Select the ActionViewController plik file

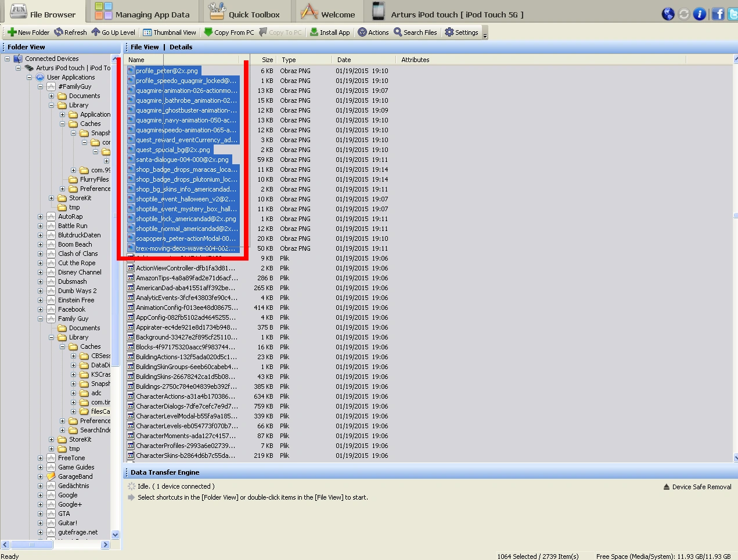click(x=185, y=268)
